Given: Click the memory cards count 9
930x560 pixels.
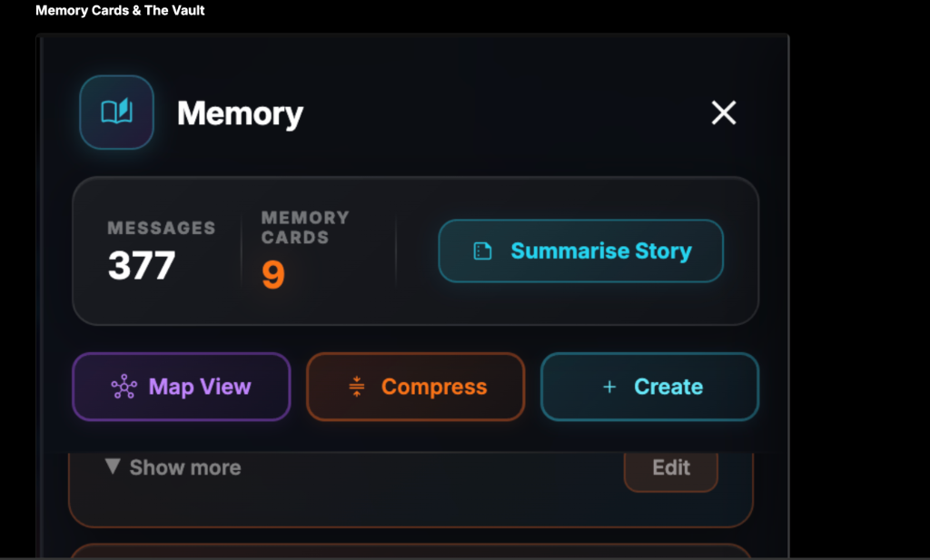Looking at the screenshot, I should 273,274.
